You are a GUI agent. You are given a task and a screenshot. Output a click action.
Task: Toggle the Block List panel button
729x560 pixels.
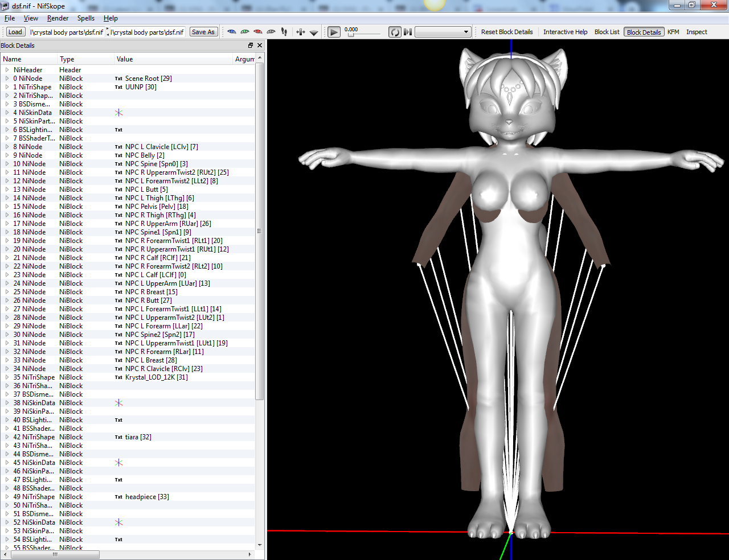tap(607, 32)
